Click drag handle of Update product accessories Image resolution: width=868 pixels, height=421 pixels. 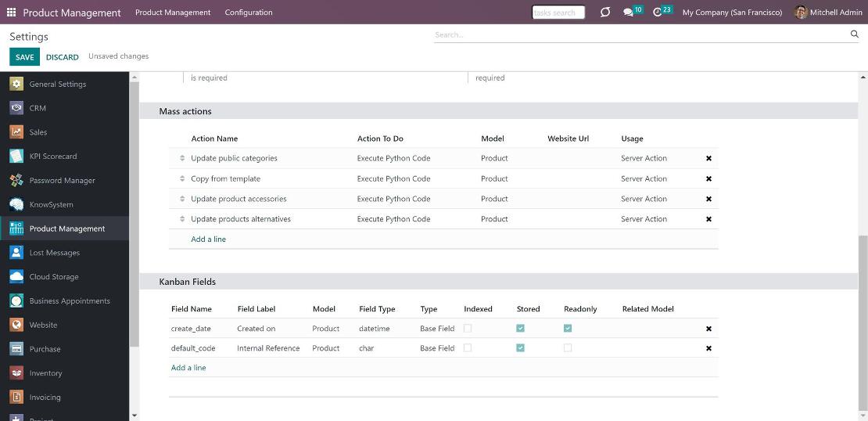182,199
